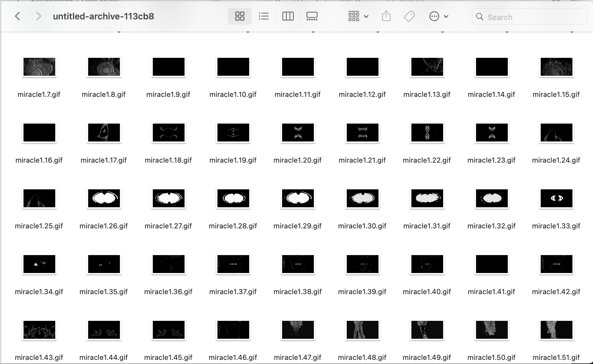Select file icon miracle1.13.gif
This screenshot has width=593, height=364.
pyautogui.click(x=427, y=67)
